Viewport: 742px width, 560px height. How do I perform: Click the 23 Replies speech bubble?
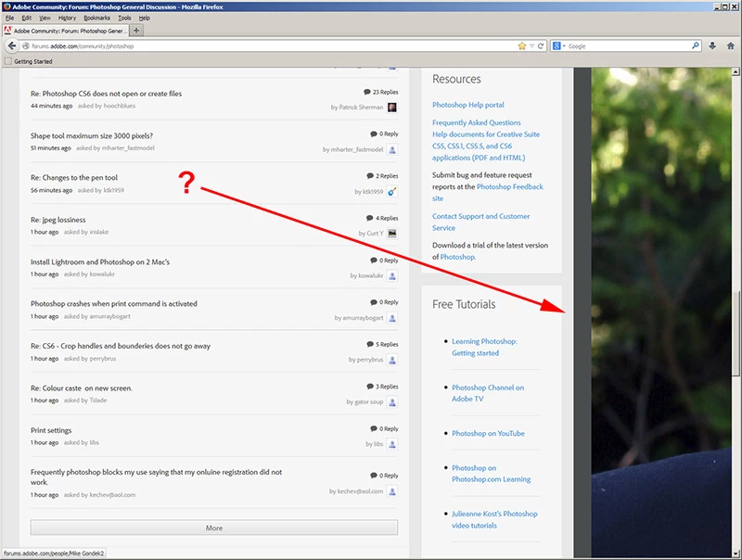coord(366,92)
